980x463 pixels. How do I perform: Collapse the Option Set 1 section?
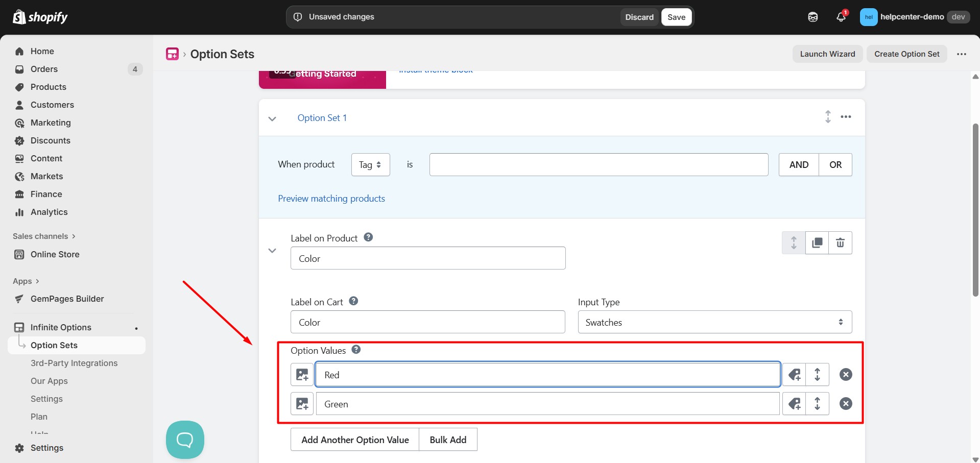pos(272,118)
